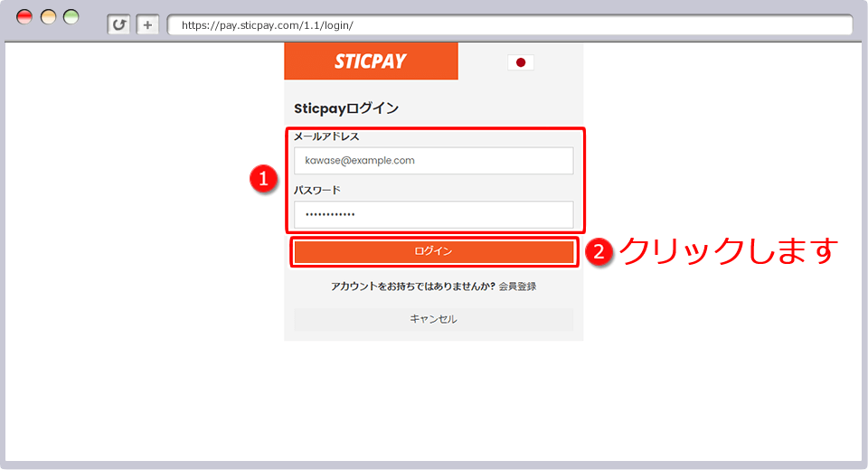Select the Japanese flag language icon
This screenshot has height=470, width=868.
(x=520, y=62)
